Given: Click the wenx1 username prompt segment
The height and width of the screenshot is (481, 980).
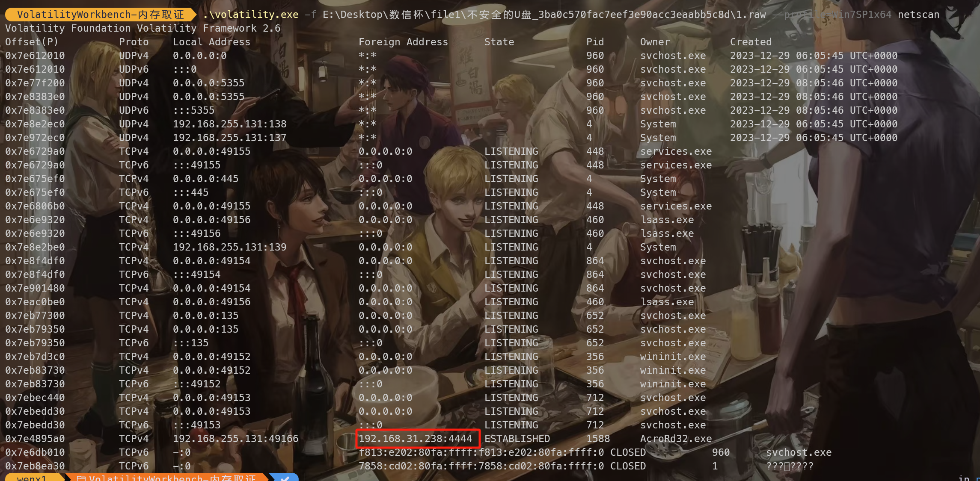Looking at the screenshot, I should 32,478.
